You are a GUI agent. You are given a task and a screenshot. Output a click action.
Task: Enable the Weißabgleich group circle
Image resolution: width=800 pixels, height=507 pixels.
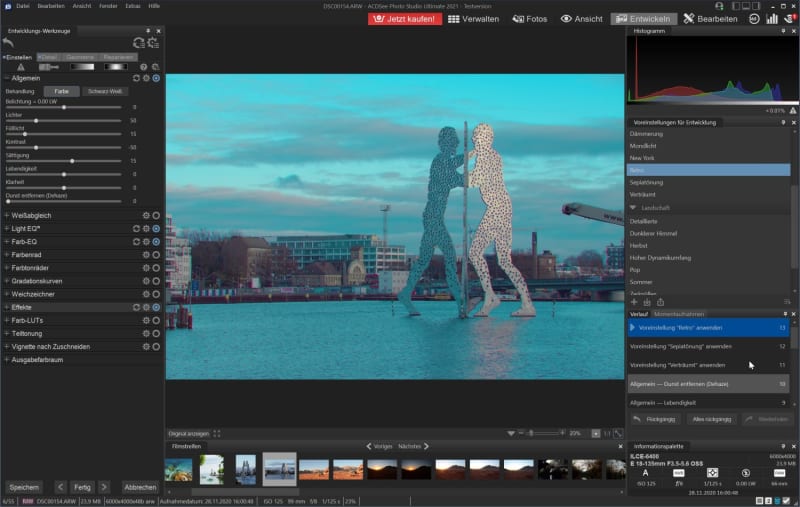pos(156,215)
